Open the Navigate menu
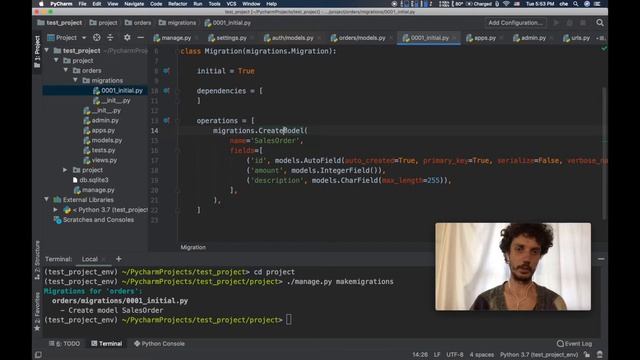The image size is (640, 360). pyautogui.click(x=134, y=4)
